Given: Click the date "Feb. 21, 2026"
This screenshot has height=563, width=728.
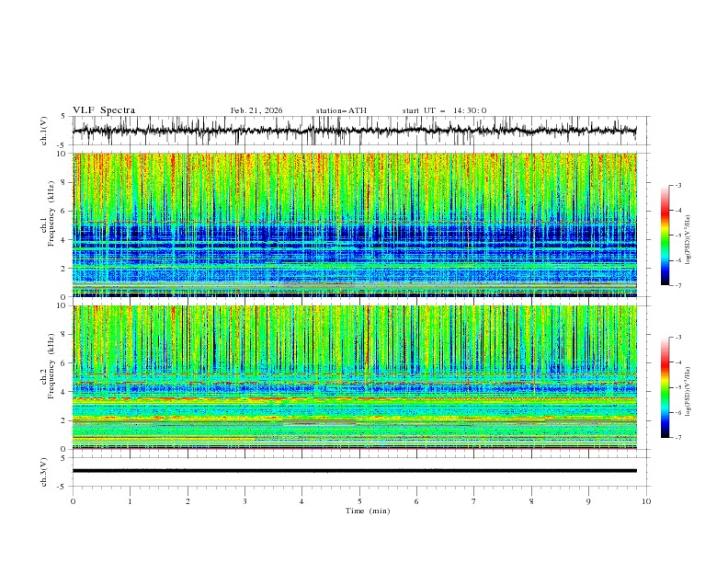Looking at the screenshot, I should point(256,110).
